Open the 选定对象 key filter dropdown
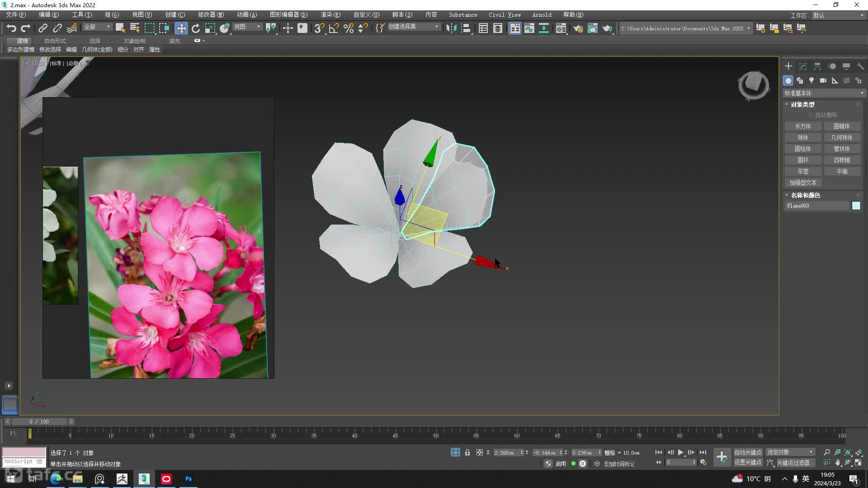The image size is (868, 488). (790, 452)
